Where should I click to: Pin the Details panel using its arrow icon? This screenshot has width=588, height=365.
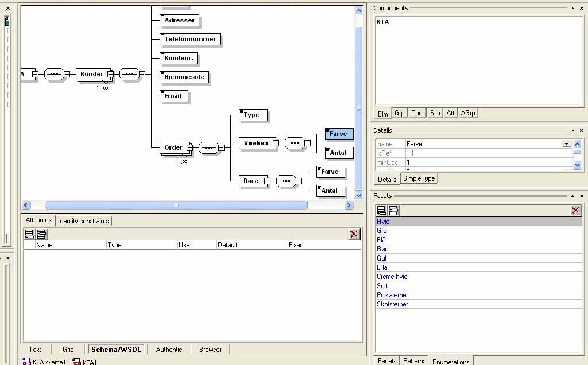572,130
